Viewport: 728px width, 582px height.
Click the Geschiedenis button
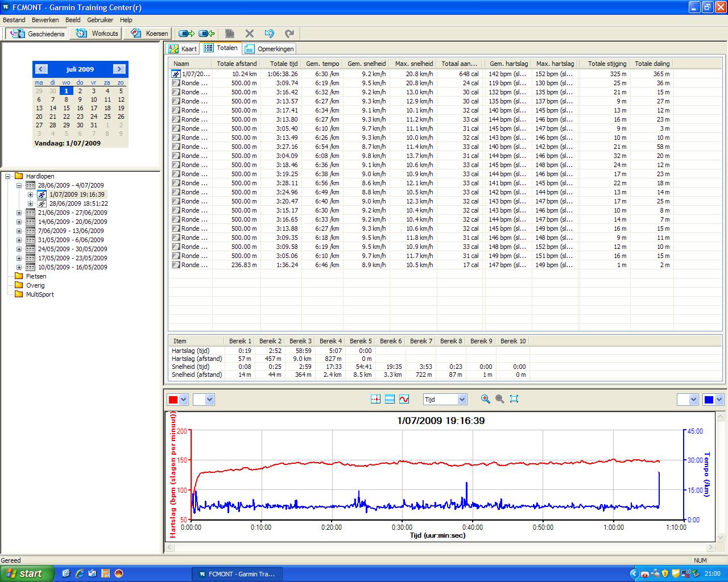(x=38, y=34)
